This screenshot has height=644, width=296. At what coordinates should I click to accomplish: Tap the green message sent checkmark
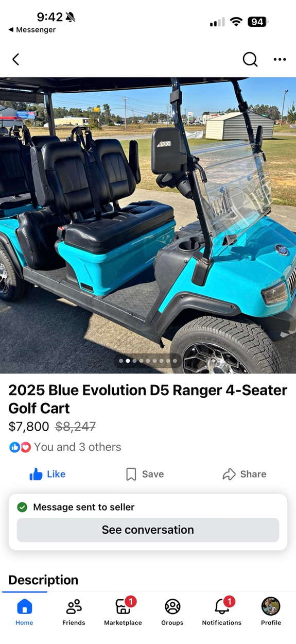tap(22, 507)
